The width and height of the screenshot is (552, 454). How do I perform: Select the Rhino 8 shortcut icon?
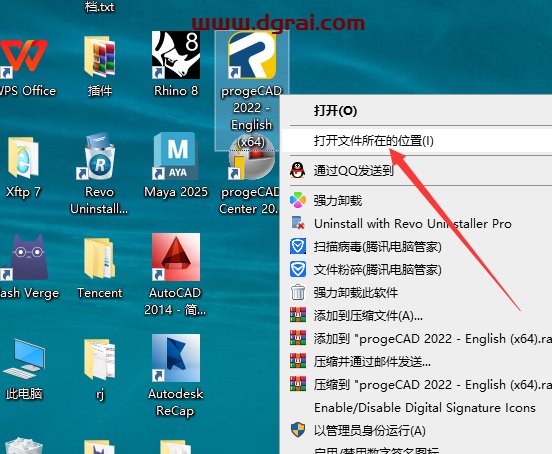176,55
